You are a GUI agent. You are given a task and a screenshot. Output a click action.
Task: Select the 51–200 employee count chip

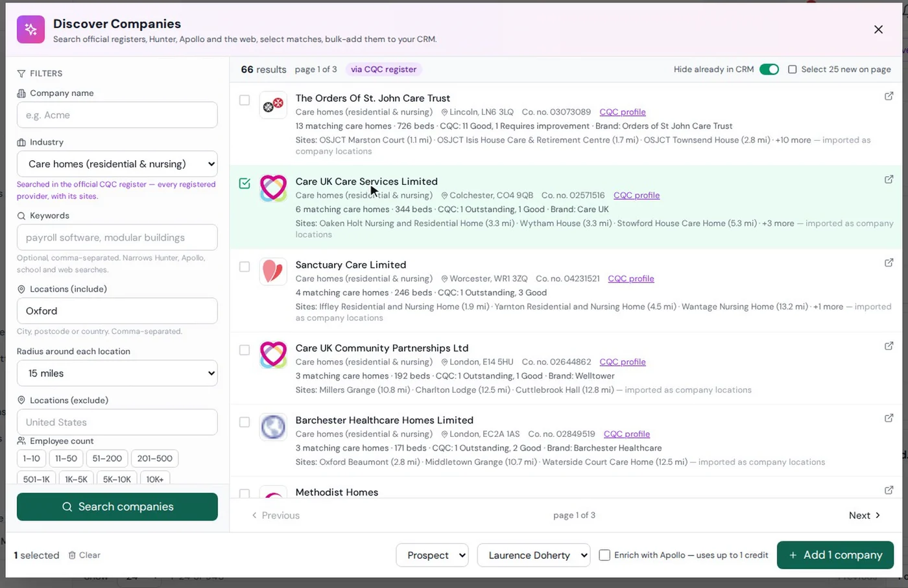[x=107, y=458]
